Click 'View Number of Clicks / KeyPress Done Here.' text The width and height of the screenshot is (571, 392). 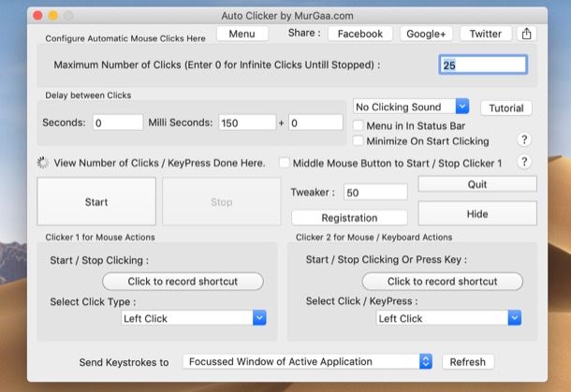[x=159, y=163]
